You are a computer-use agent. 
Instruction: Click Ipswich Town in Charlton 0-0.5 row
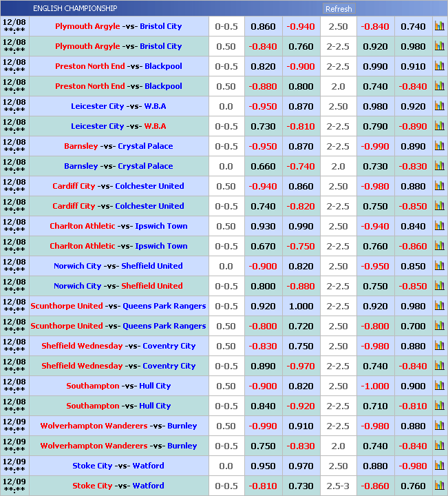pos(162,246)
